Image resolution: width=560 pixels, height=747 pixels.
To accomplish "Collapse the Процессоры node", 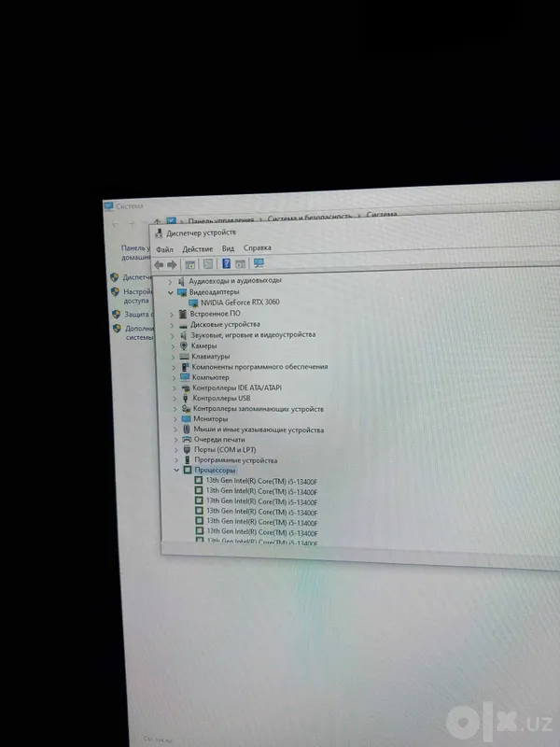I will coord(176,471).
